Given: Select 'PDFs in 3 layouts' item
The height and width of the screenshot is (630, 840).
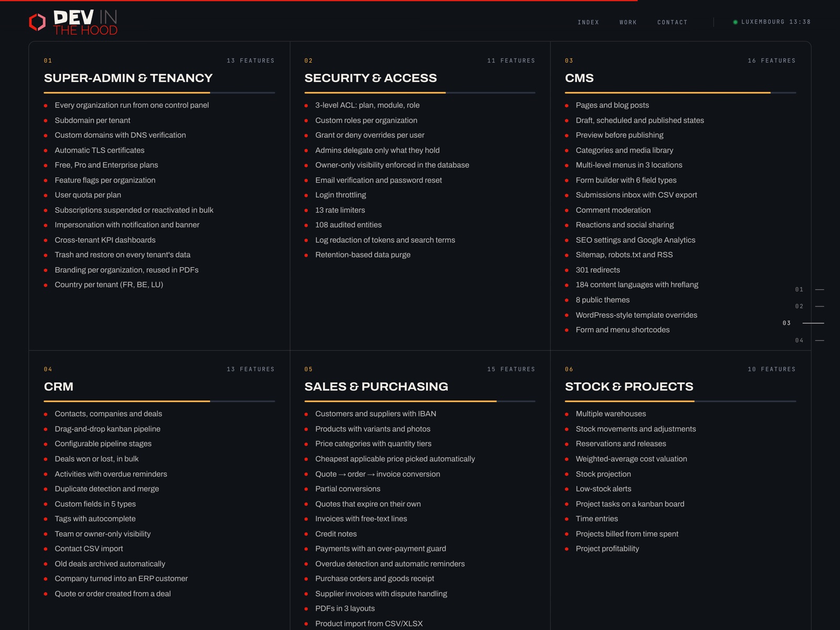Looking at the screenshot, I should (x=345, y=608).
